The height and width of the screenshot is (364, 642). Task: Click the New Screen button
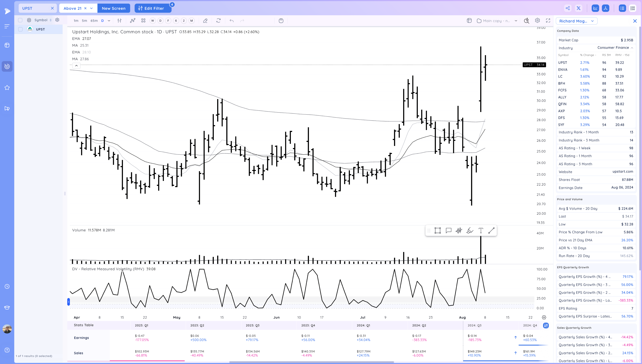(114, 8)
